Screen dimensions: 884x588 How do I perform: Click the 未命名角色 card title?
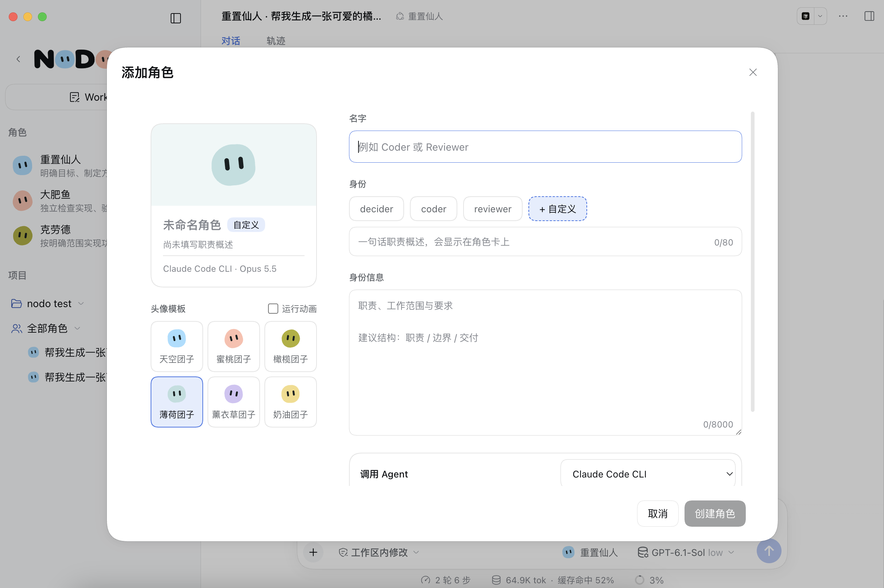tap(192, 225)
